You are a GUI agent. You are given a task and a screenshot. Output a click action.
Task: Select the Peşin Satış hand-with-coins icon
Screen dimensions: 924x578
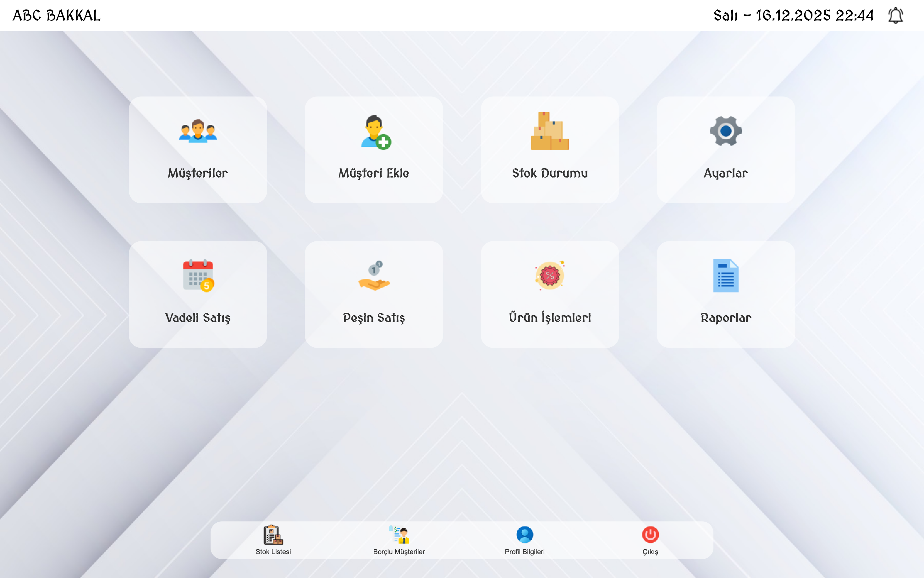374,276
